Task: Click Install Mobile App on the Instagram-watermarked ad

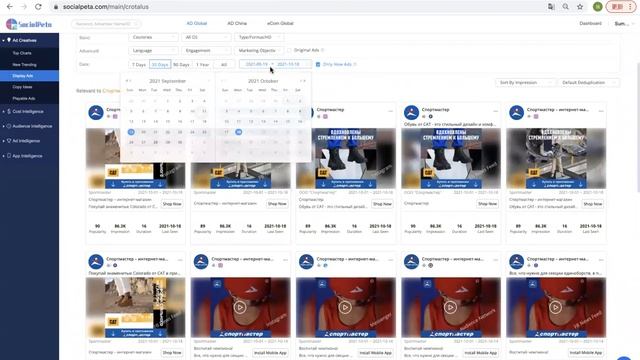Action: coord(270,353)
